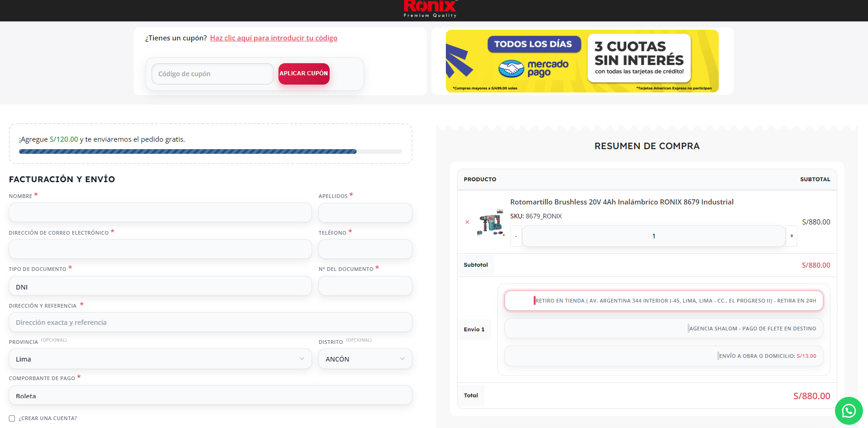Screen dimensions: 868x428
Task: Click the 'Código de cupón' input field
Action: click(212, 74)
